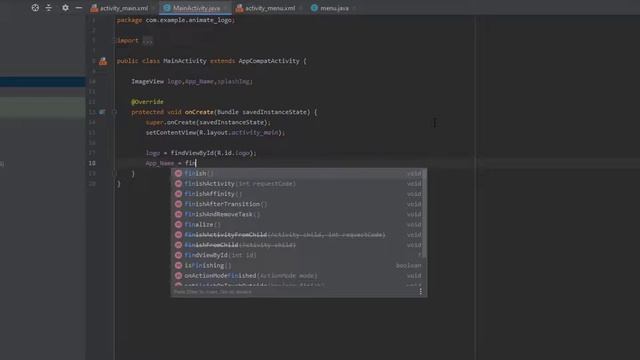
Task: Click the MainActivity class name in code
Action: 185,61
